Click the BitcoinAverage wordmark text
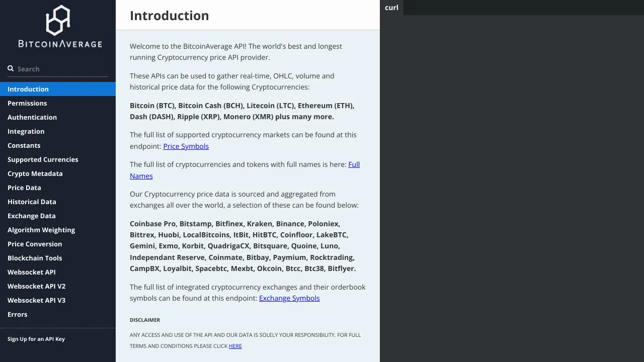 (x=60, y=44)
